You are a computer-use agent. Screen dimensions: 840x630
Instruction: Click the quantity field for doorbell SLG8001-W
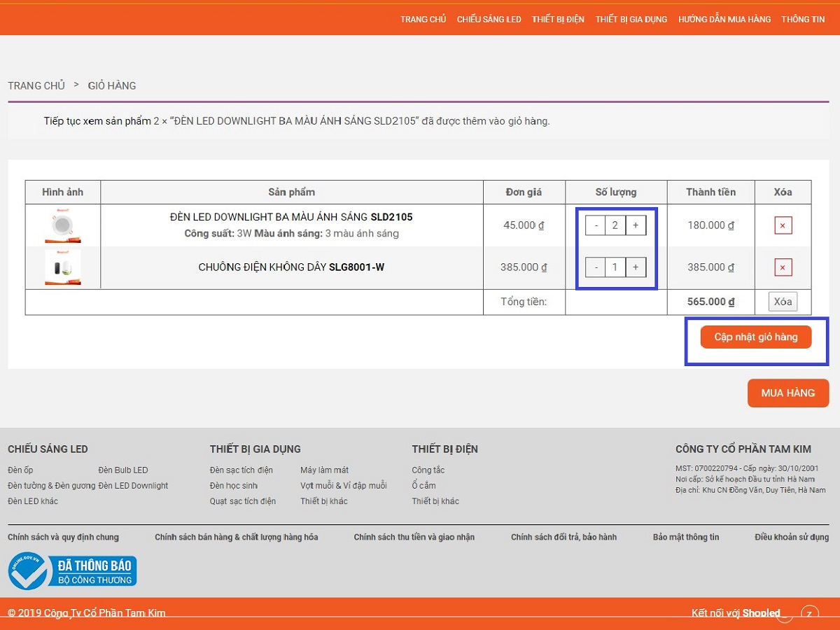click(615, 267)
